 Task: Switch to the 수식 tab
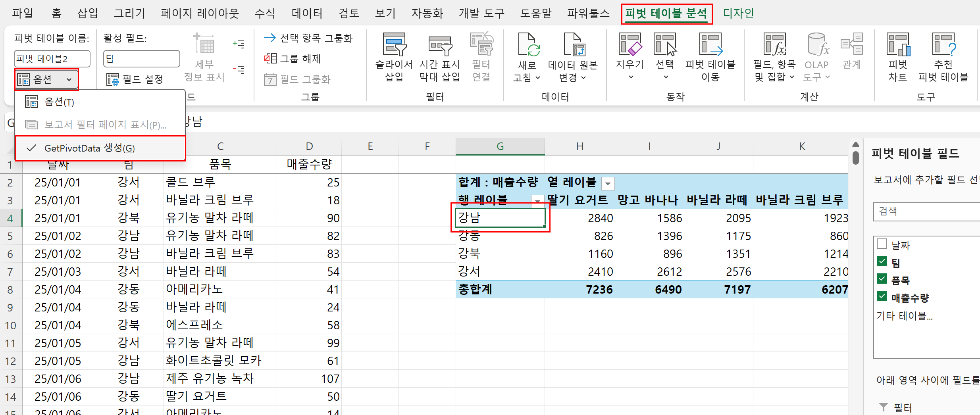pyautogui.click(x=265, y=13)
